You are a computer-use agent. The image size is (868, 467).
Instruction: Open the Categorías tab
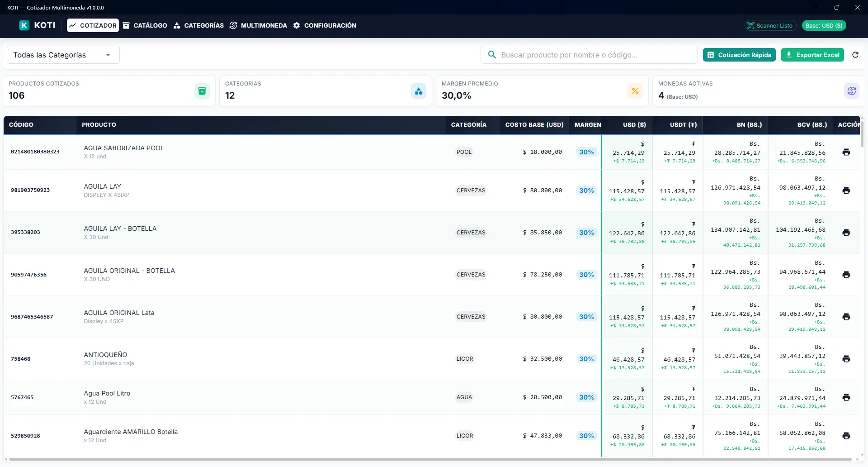[x=198, y=25]
